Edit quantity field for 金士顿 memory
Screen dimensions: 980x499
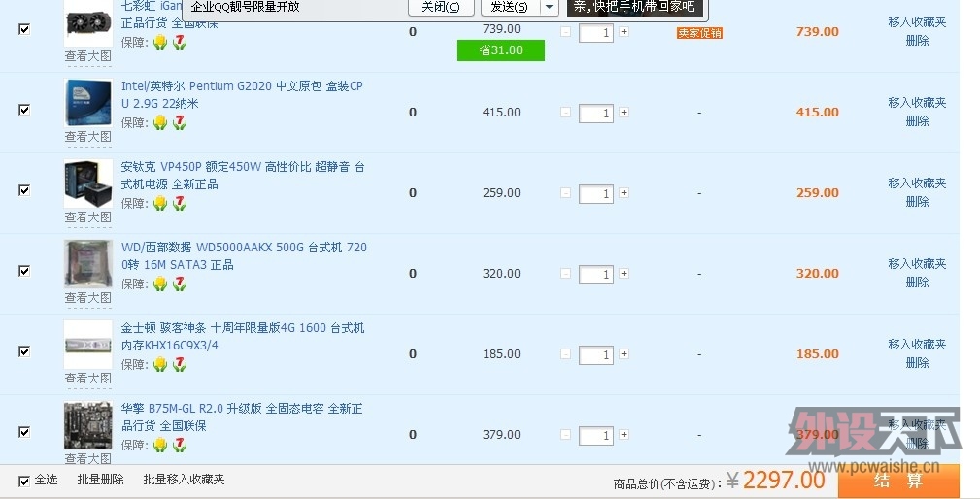(596, 355)
